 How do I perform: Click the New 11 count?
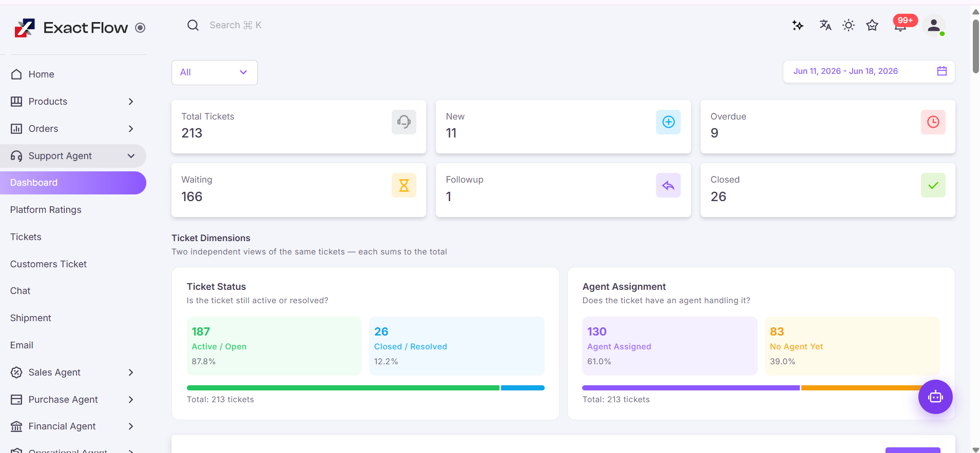pyautogui.click(x=451, y=133)
